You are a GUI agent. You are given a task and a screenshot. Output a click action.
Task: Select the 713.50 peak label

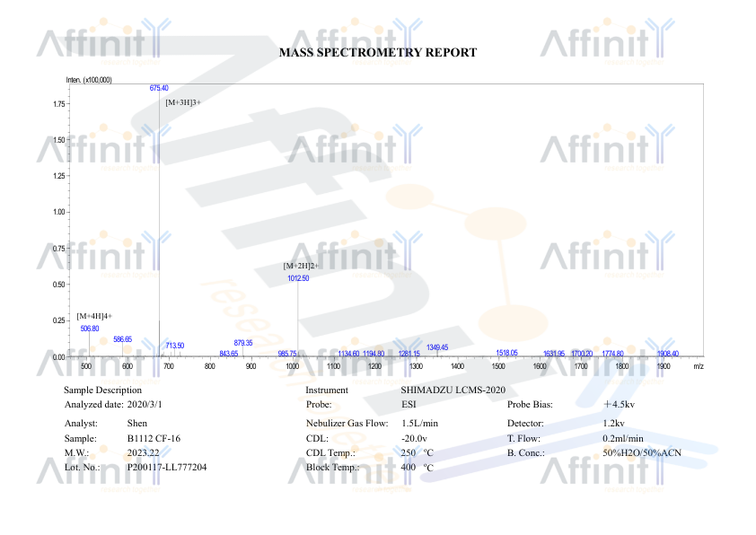(x=174, y=346)
